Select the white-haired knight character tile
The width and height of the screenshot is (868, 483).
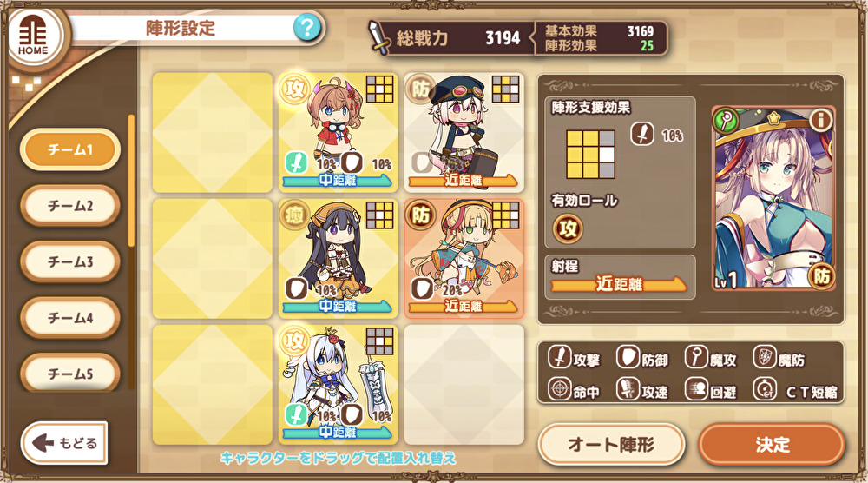coord(339,384)
